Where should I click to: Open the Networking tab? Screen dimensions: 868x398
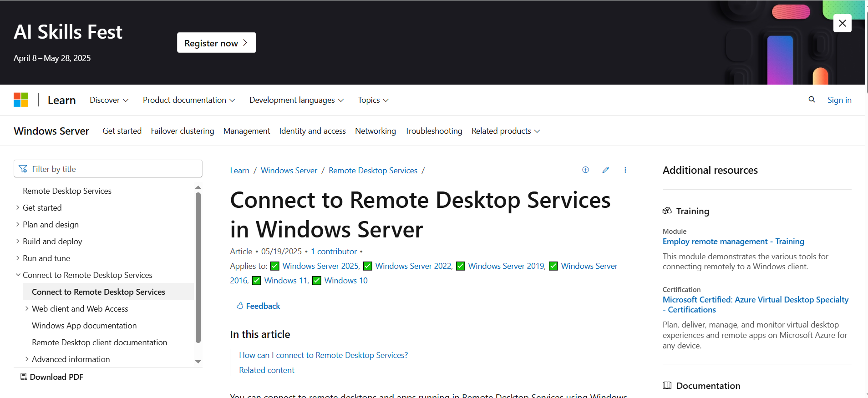click(x=376, y=131)
